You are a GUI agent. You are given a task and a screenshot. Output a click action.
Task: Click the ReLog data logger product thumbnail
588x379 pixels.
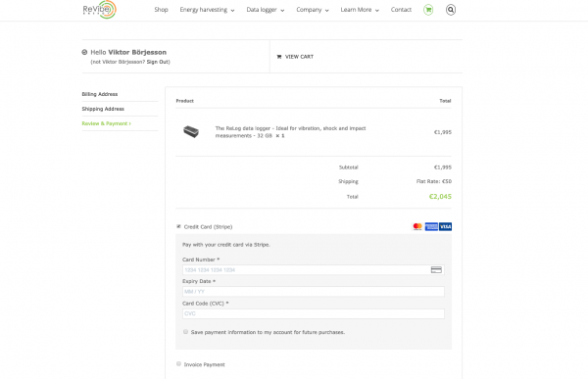click(191, 131)
